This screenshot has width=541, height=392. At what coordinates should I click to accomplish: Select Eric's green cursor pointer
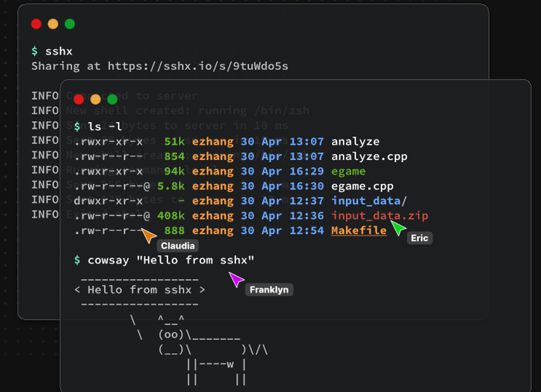pos(398,228)
